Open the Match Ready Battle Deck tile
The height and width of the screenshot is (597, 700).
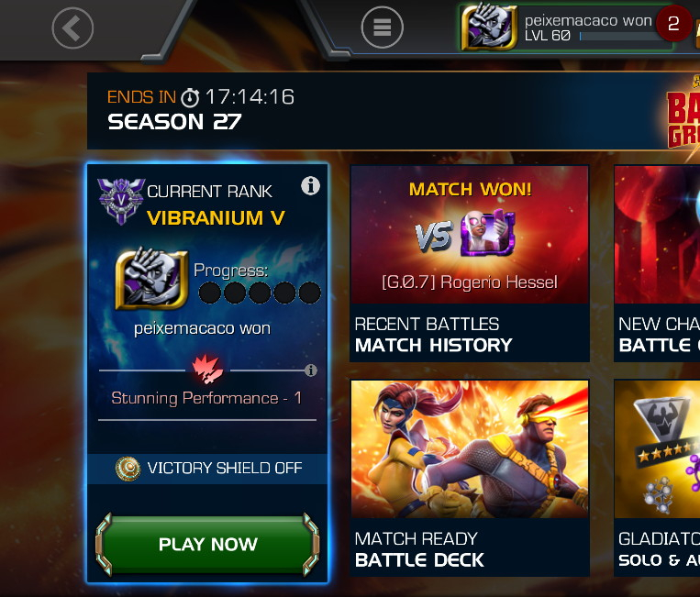pos(470,478)
